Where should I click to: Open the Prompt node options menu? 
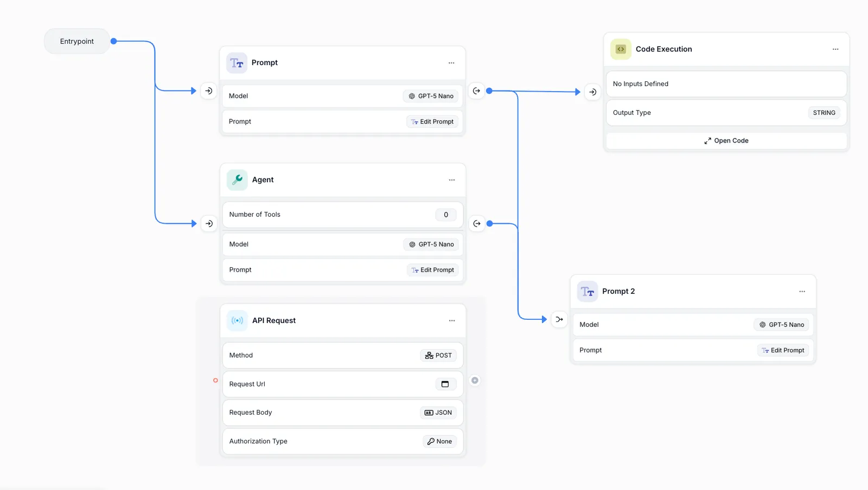point(451,63)
